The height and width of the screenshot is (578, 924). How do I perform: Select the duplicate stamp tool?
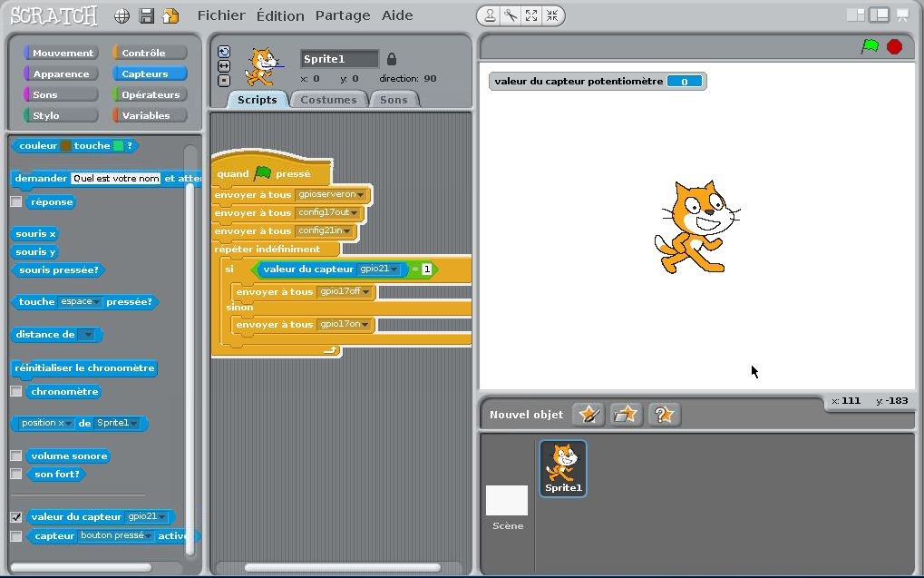click(490, 15)
